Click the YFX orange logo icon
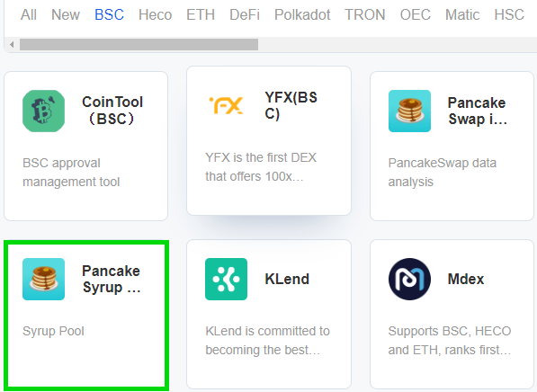Viewport: 537px width, 392px height. point(226,105)
